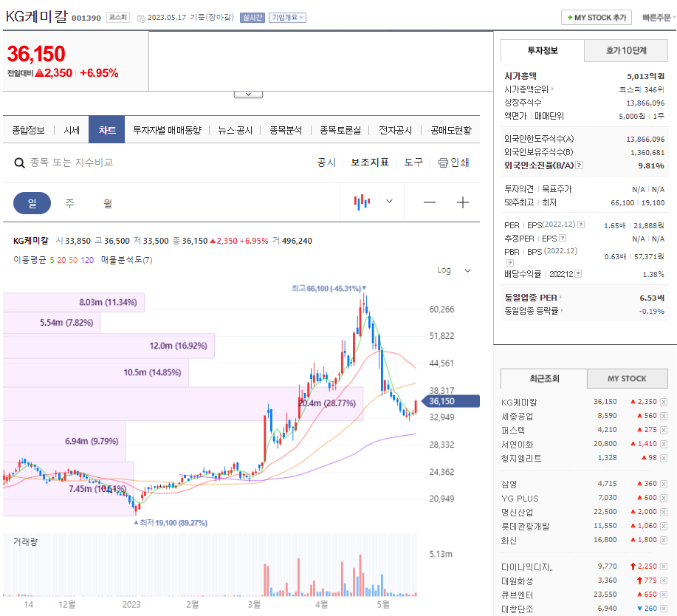Image resolution: width=677 pixels, height=616 pixels.
Task: Remove YG PLUS from recent list
Action: pos(664,498)
